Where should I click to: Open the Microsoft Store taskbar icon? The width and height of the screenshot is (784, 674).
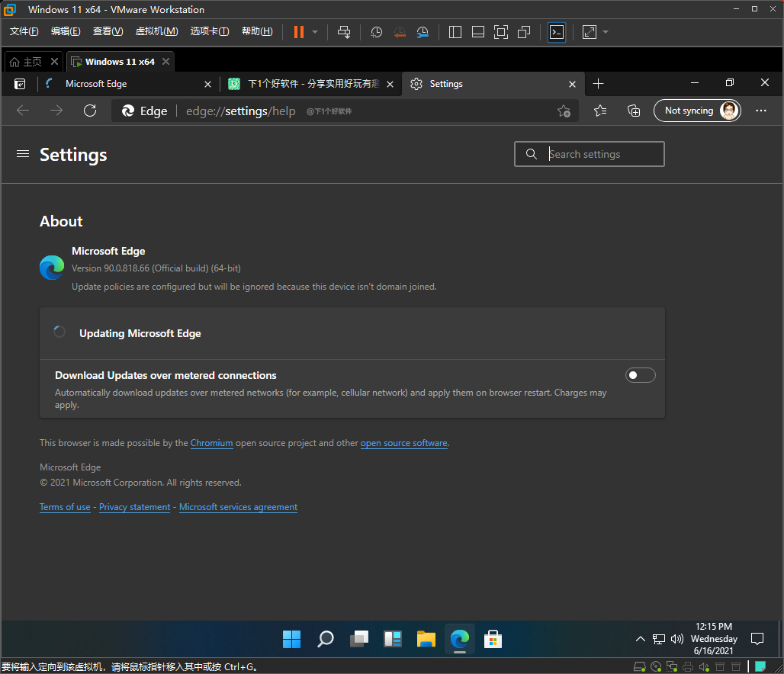tap(493, 639)
